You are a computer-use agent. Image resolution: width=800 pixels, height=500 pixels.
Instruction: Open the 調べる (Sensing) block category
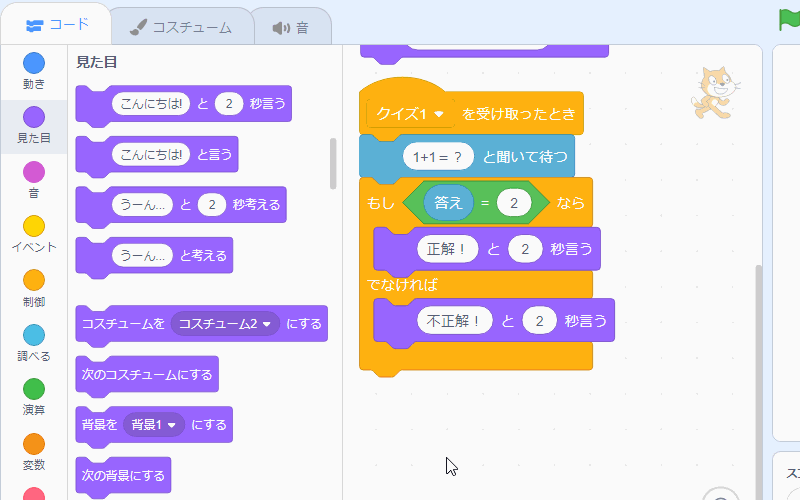click(x=34, y=343)
